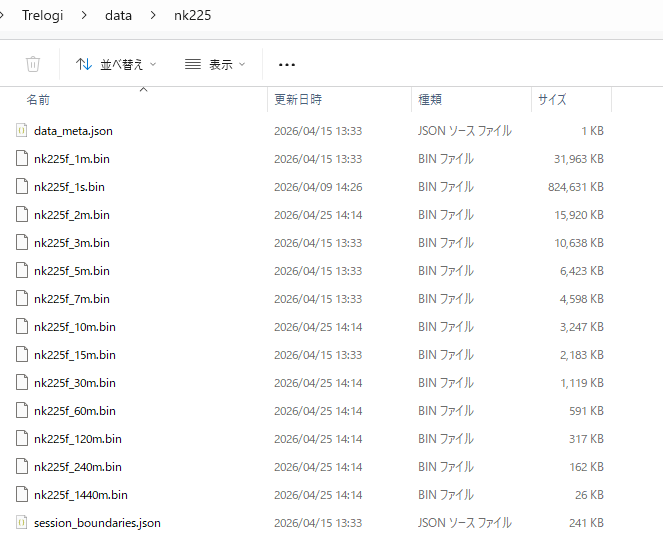Image resolution: width=663 pixels, height=556 pixels.
Task: Go to data folder in breadcrumb
Action: point(118,16)
